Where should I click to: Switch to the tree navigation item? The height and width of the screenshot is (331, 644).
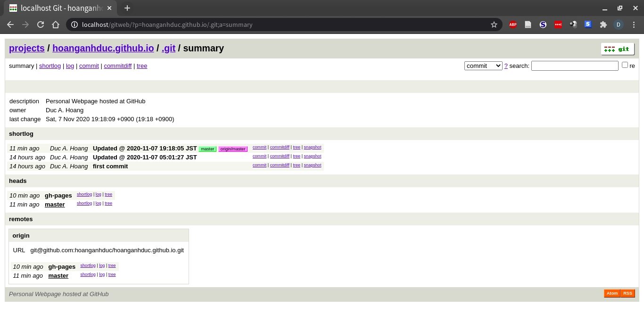142,66
